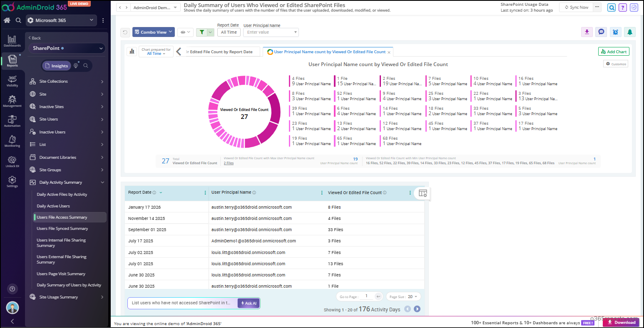Screen dimensions: 644x328
Task: Open the chat bubble icon in report toolbar
Action: 601,32
